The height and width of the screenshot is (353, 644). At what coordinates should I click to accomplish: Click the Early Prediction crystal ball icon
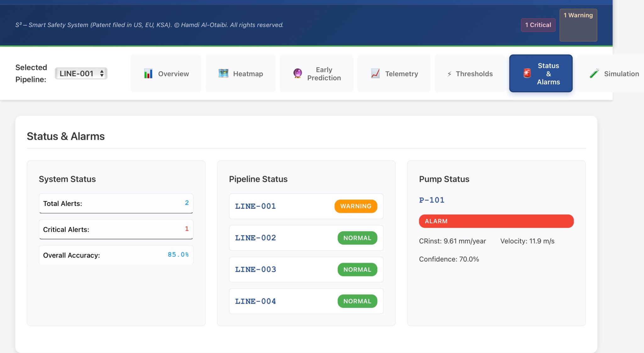[297, 73]
